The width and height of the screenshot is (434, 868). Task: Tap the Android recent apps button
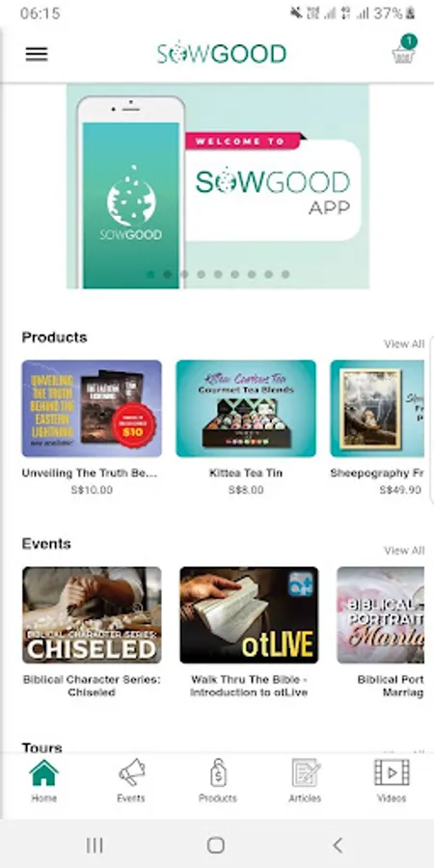(95, 845)
